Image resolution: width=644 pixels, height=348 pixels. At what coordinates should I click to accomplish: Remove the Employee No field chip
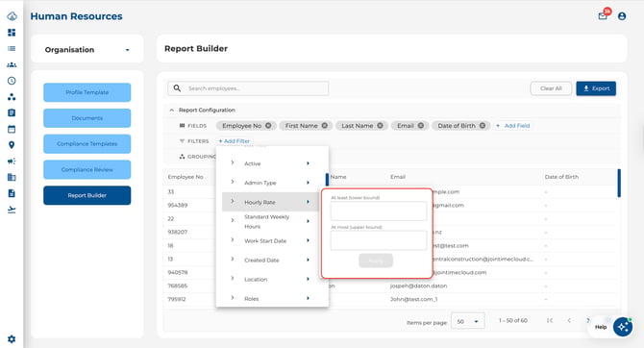click(x=268, y=126)
